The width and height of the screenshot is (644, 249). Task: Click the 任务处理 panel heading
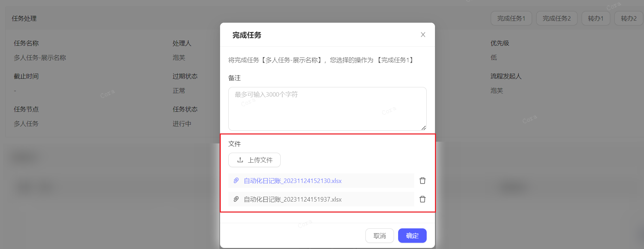24,19
